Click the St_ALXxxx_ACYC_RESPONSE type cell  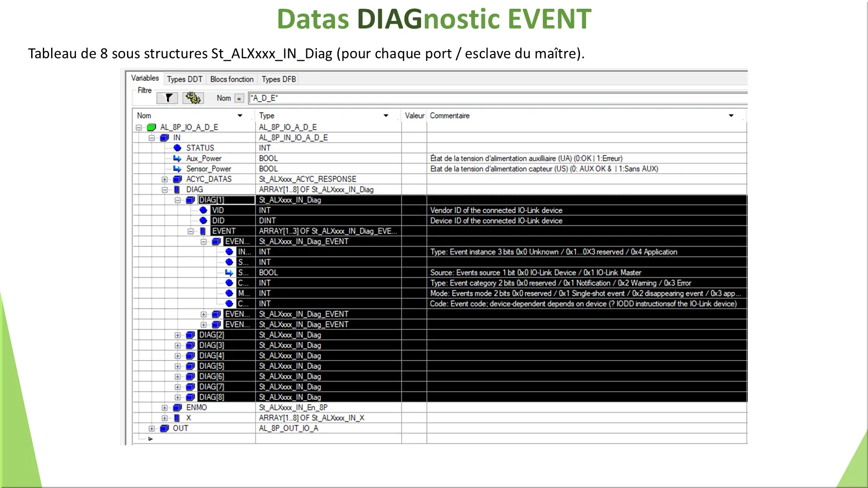pyautogui.click(x=328, y=179)
